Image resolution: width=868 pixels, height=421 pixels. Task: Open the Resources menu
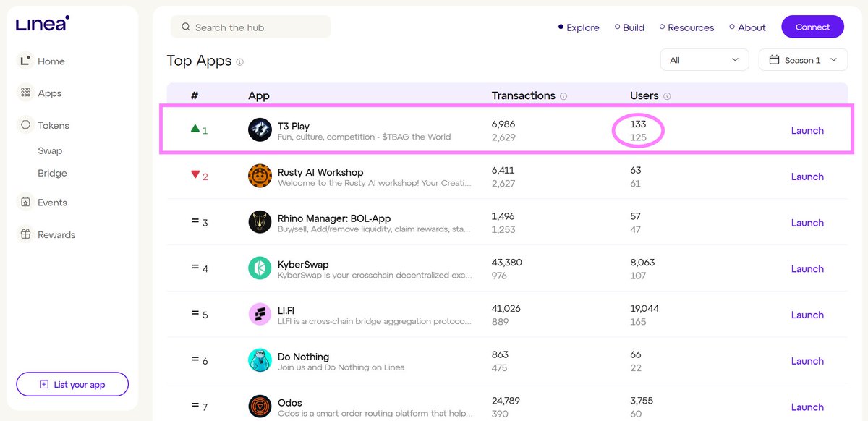(687, 27)
